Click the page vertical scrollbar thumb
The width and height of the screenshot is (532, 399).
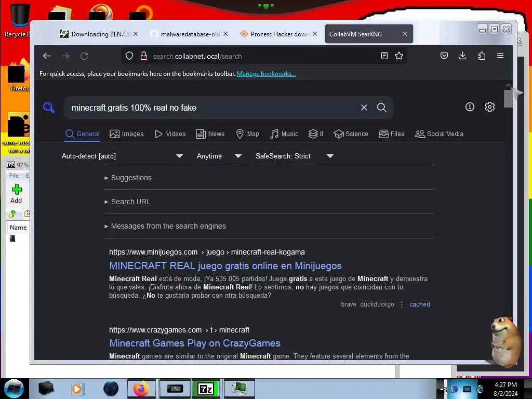[508, 98]
